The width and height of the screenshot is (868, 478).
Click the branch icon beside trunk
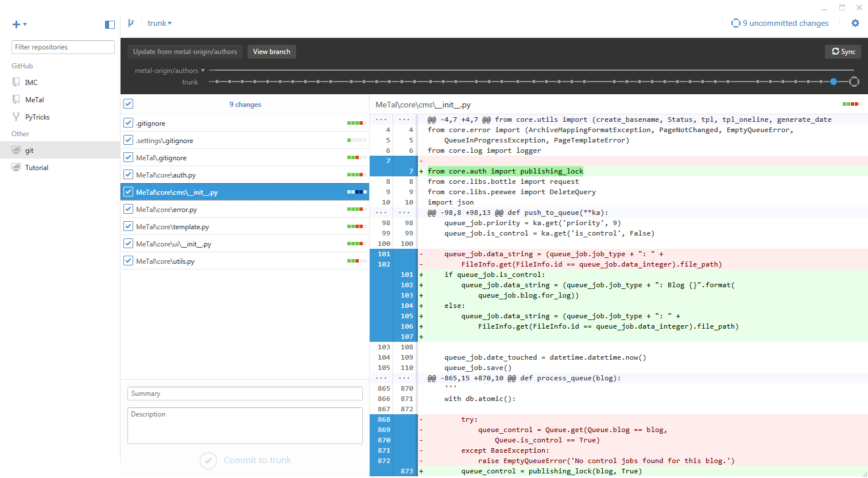[x=131, y=23]
